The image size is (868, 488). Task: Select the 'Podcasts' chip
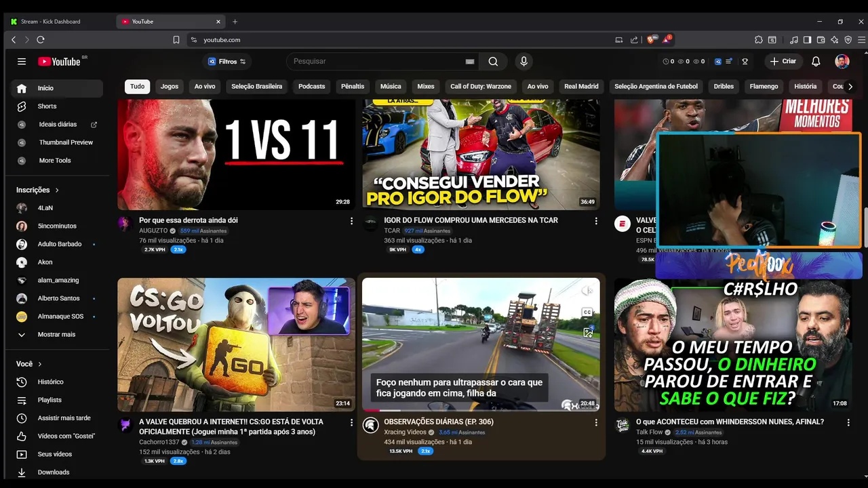(x=312, y=87)
